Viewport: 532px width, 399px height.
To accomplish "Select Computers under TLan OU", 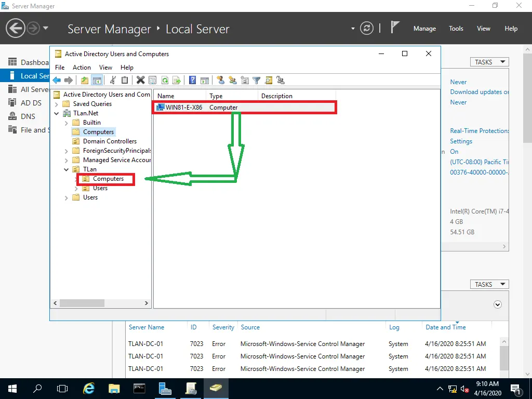I will point(108,179).
